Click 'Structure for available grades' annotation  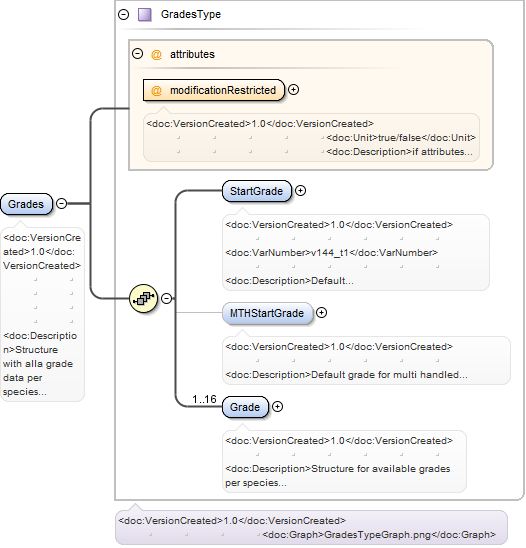pos(338,476)
